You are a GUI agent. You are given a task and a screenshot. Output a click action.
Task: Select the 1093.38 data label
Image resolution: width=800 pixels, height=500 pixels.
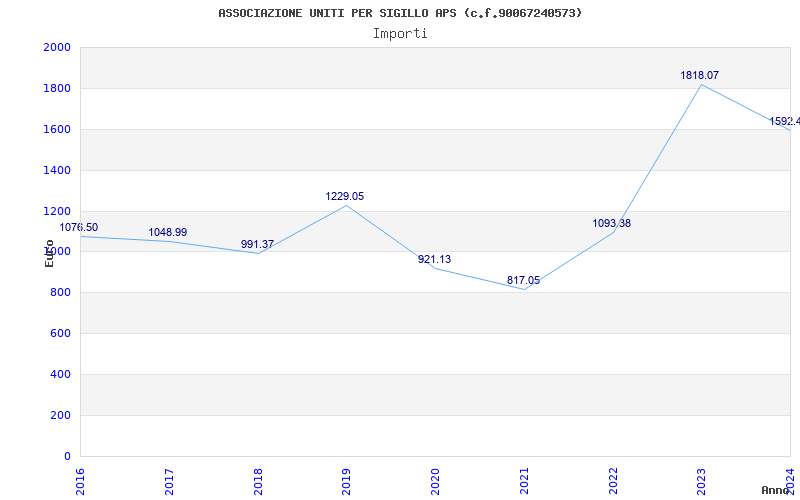(612, 223)
